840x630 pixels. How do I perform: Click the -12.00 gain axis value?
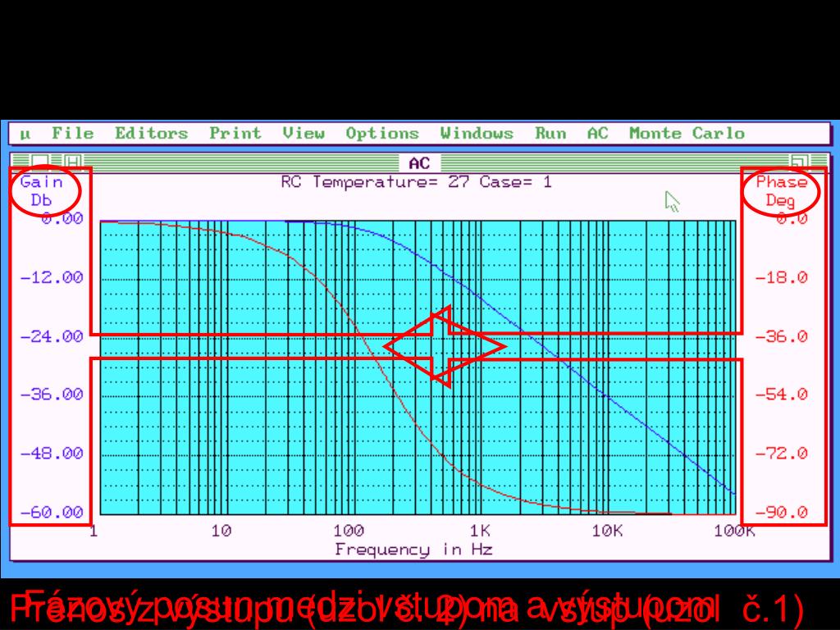[52, 277]
